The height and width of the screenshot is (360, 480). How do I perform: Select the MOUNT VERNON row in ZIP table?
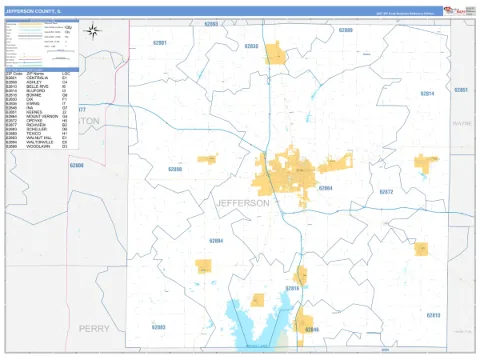[42, 116]
